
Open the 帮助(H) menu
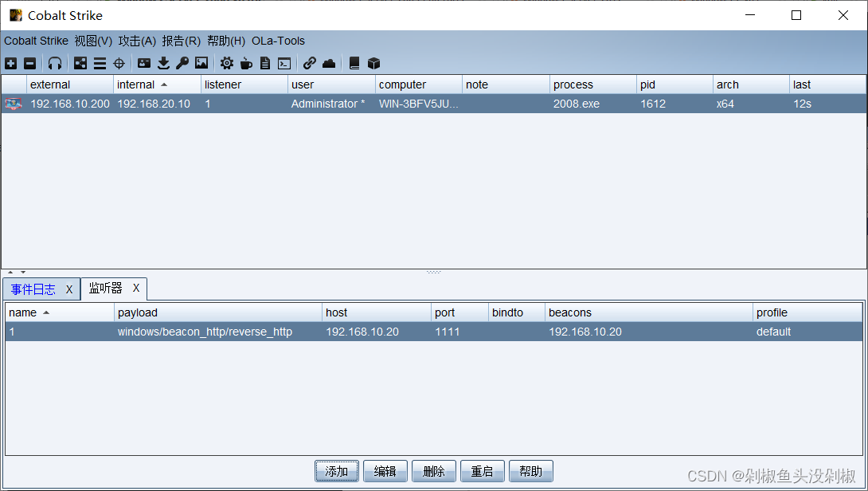(226, 41)
